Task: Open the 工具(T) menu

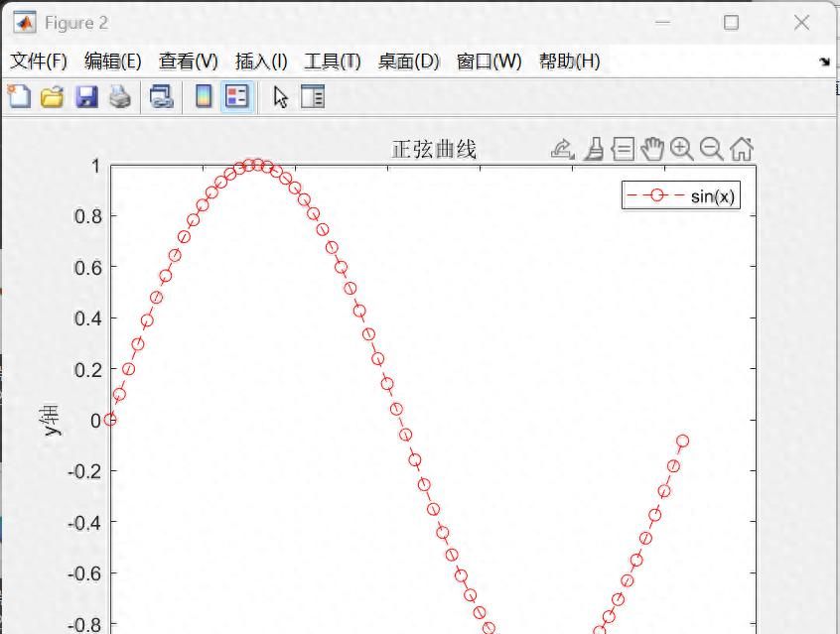Action: [x=332, y=62]
